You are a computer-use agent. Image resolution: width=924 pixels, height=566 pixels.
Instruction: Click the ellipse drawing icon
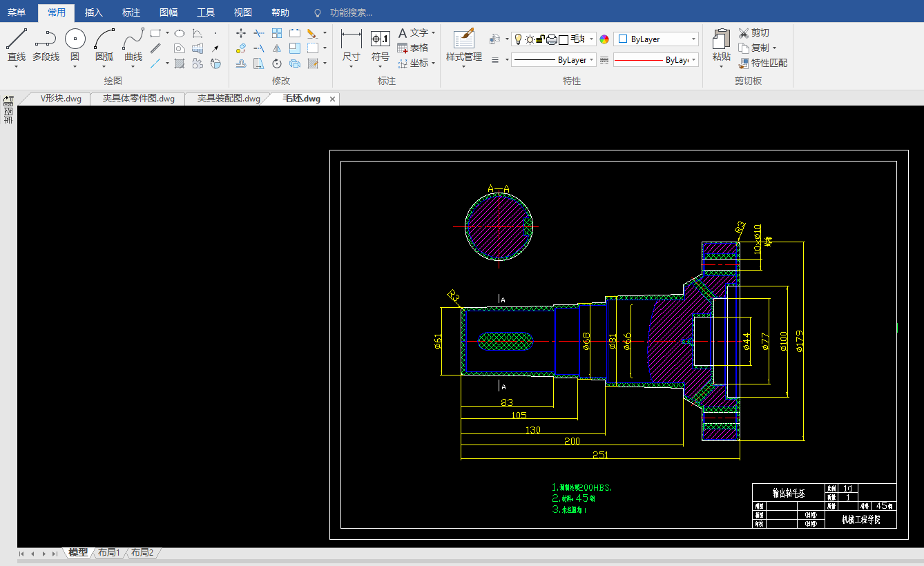coord(179,33)
